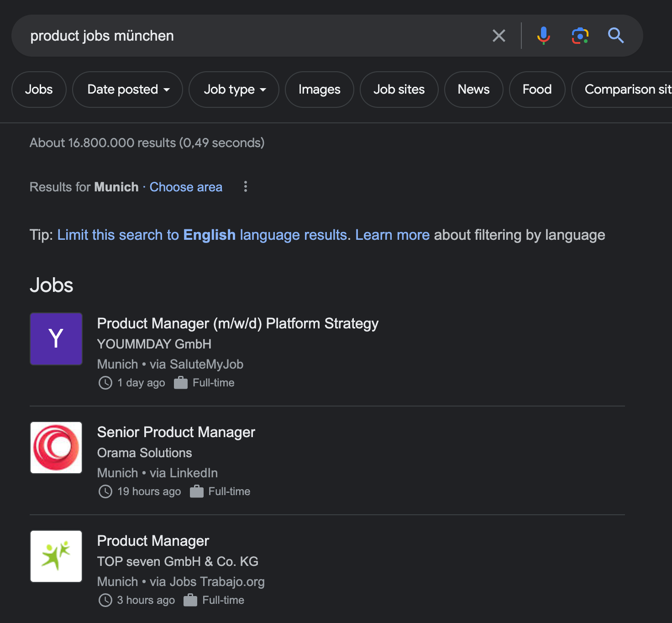The width and height of the screenshot is (672, 623).
Task: Click the 19 hours ago posting time
Action: (x=149, y=491)
